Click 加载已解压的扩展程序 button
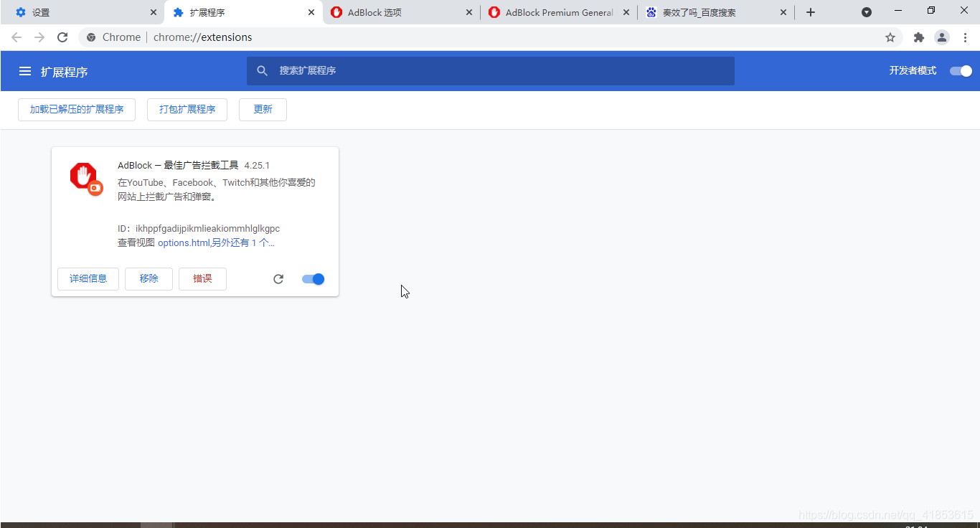The image size is (980, 528). 77,109
